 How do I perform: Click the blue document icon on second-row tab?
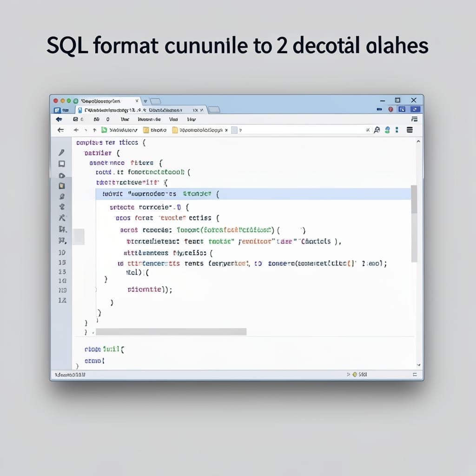click(x=80, y=110)
